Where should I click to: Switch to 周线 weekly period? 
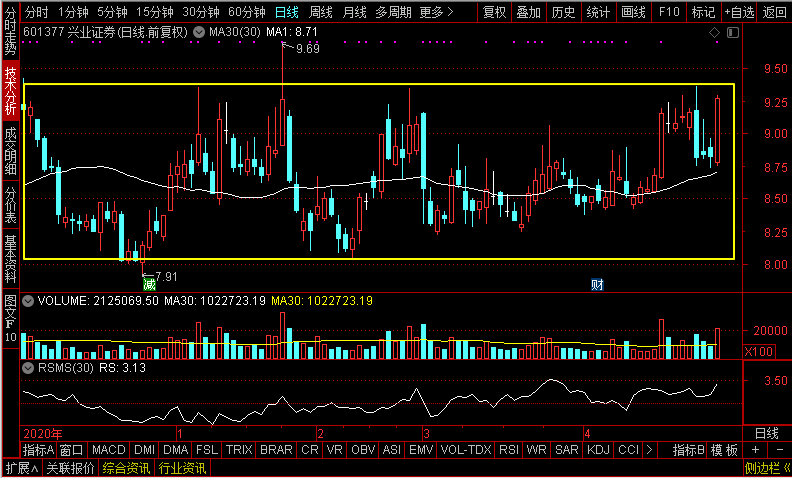321,12
